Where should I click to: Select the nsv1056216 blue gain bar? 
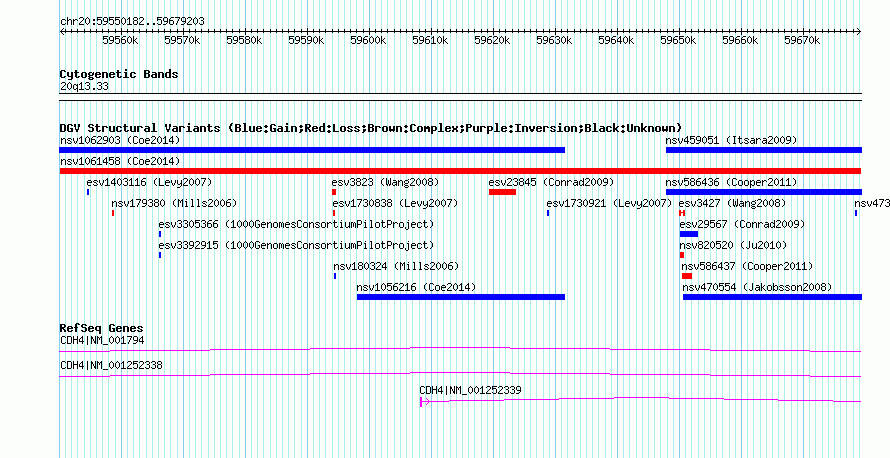(x=461, y=297)
